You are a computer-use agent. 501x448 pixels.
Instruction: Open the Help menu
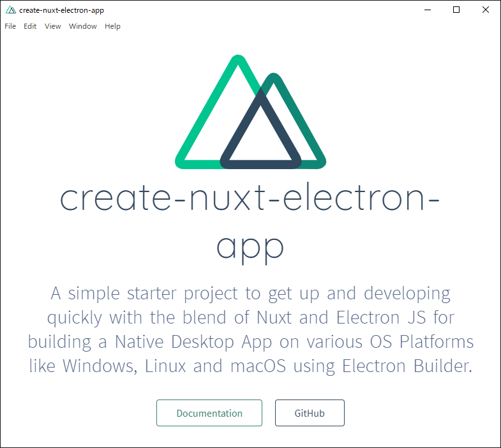pyautogui.click(x=112, y=26)
